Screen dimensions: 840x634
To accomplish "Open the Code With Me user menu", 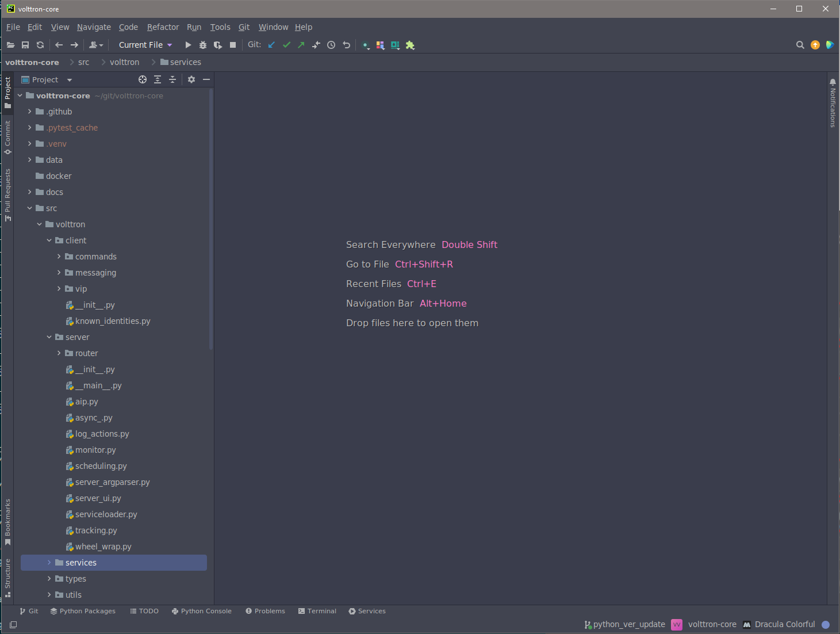I will [x=96, y=45].
